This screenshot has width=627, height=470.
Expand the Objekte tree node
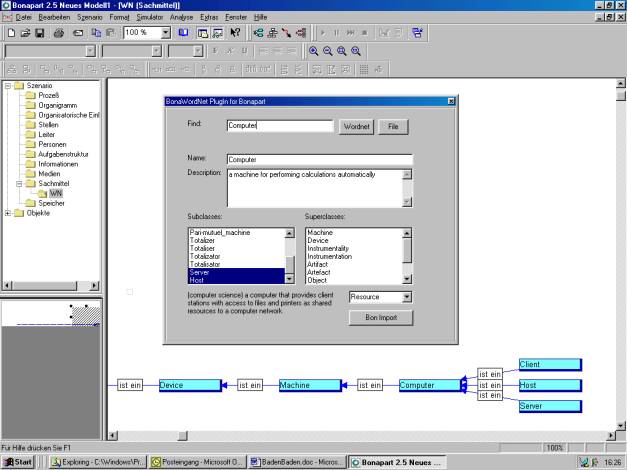[x=8, y=213]
